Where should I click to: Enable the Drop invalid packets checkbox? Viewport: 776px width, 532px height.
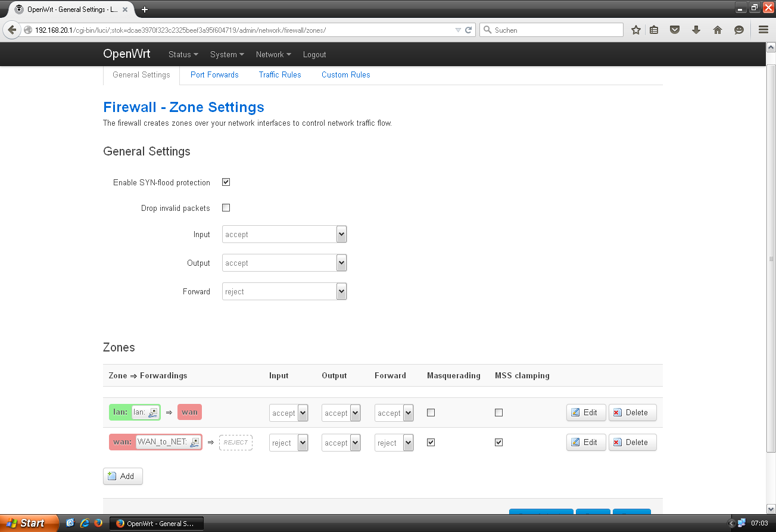(x=226, y=208)
